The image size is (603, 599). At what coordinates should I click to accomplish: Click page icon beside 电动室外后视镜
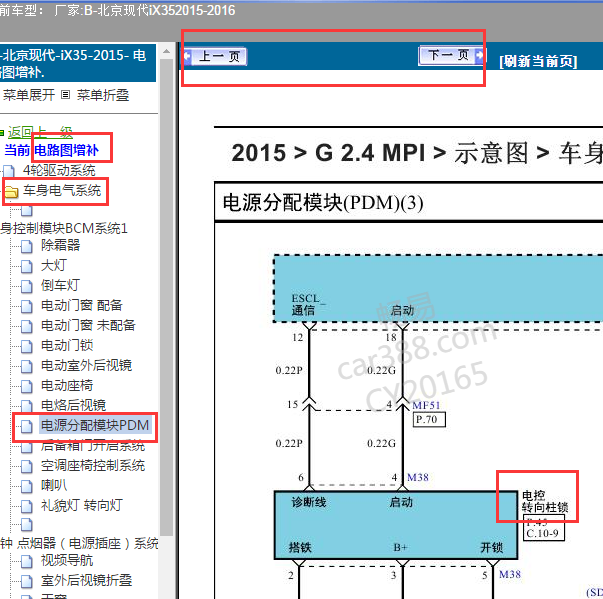coord(27,366)
